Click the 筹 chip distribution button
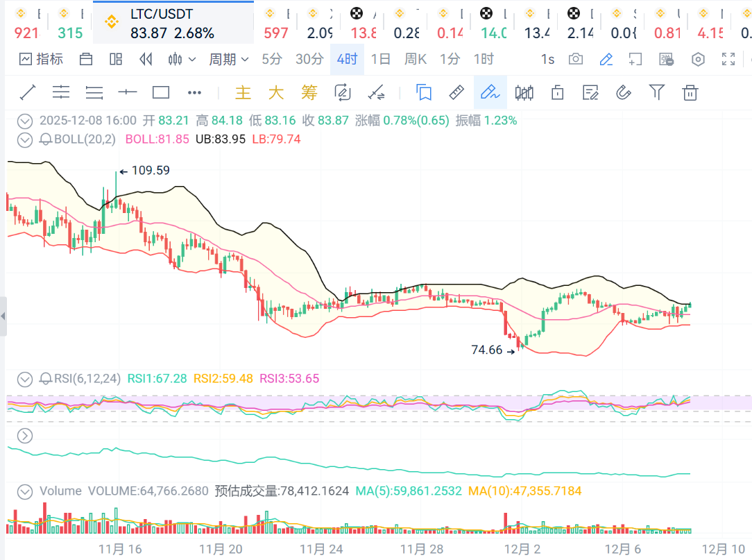The image size is (752, 560). pyautogui.click(x=309, y=92)
